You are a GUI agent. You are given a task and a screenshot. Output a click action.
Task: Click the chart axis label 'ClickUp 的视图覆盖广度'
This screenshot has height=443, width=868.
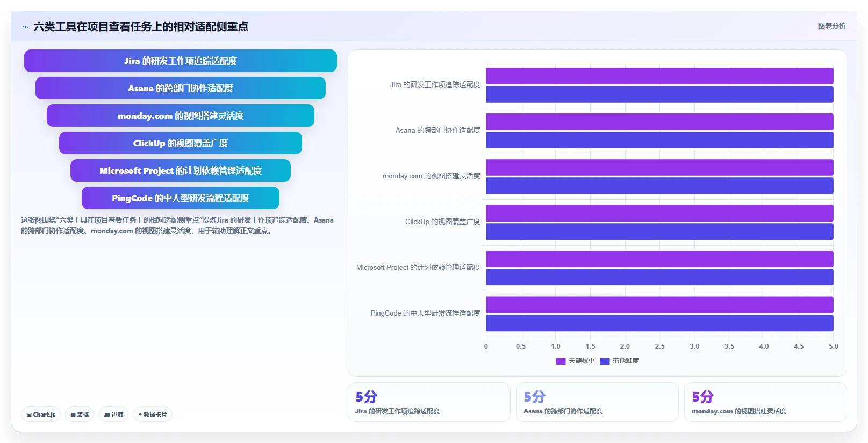[442, 222]
